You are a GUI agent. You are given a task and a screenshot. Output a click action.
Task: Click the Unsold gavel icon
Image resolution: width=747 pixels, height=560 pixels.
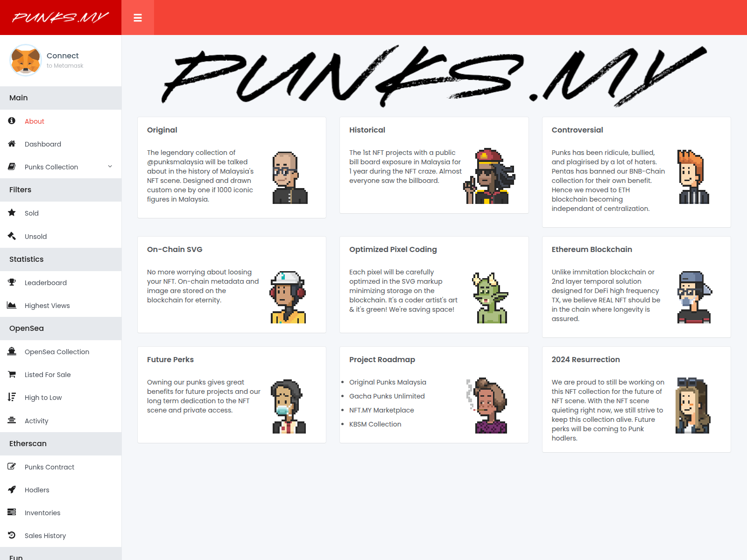pyautogui.click(x=12, y=236)
